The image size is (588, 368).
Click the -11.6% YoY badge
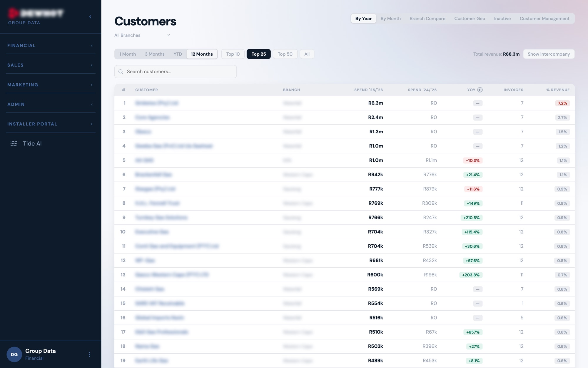pyautogui.click(x=473, y=189)
